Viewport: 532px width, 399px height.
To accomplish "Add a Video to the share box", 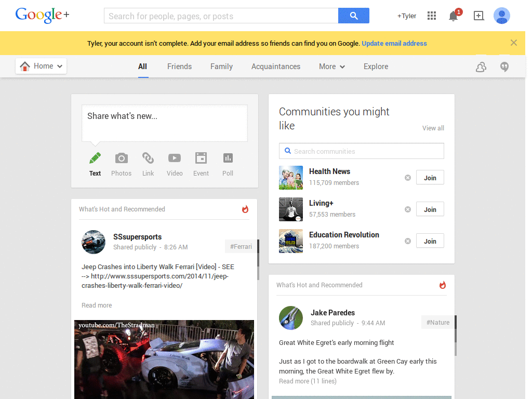I will (x=174, y=164).
